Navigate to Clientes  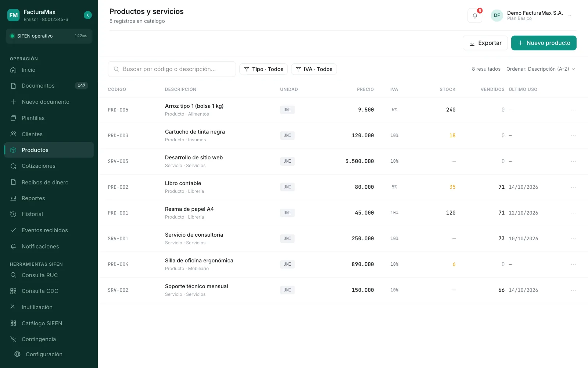coord(49,134)
